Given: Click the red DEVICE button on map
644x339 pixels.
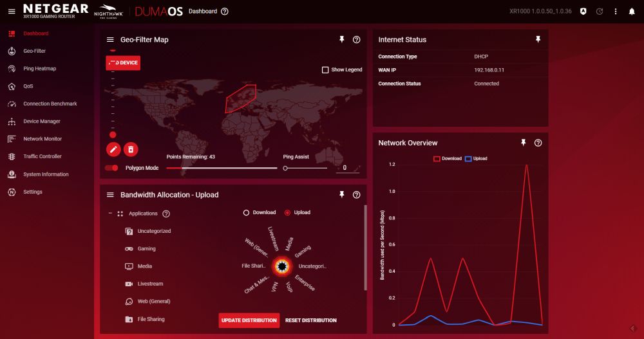Looking at the screenshot, I should click(123, 63).
